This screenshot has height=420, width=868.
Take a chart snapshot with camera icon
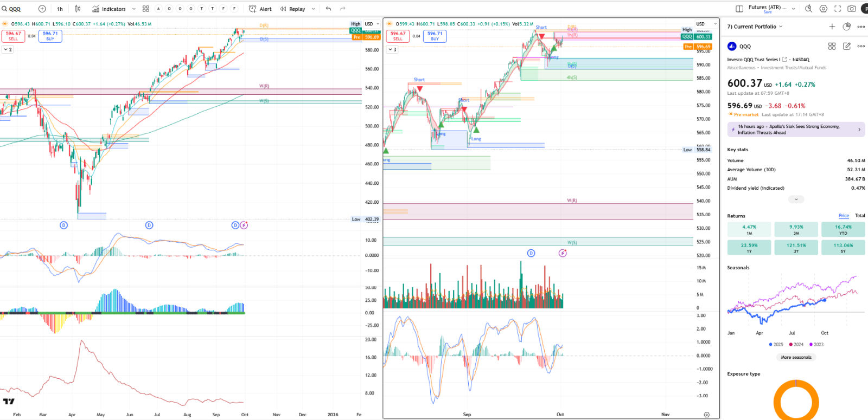click(852, 9)
